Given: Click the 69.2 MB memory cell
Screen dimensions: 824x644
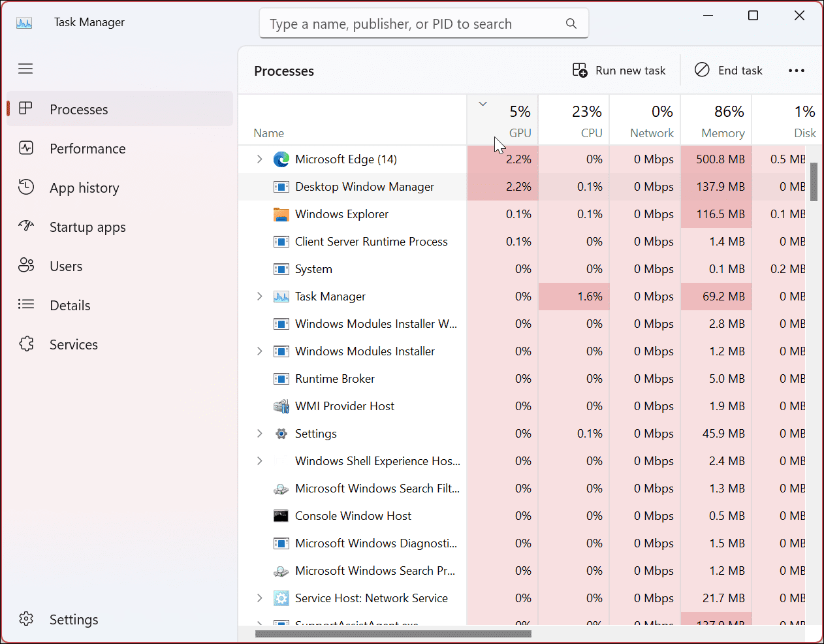Looking at the screenshot, I should pos(716,297).
